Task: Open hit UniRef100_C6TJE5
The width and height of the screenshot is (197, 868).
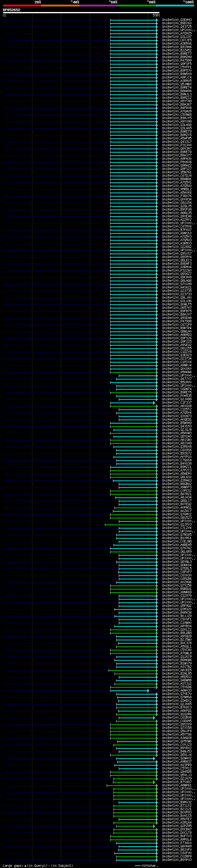Action: [177, 40]
